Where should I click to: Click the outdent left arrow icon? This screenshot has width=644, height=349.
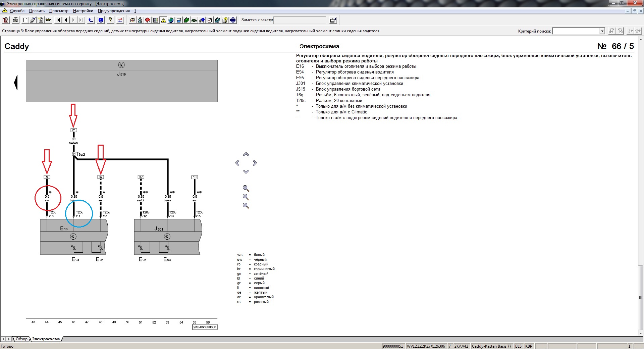point(631,31)
